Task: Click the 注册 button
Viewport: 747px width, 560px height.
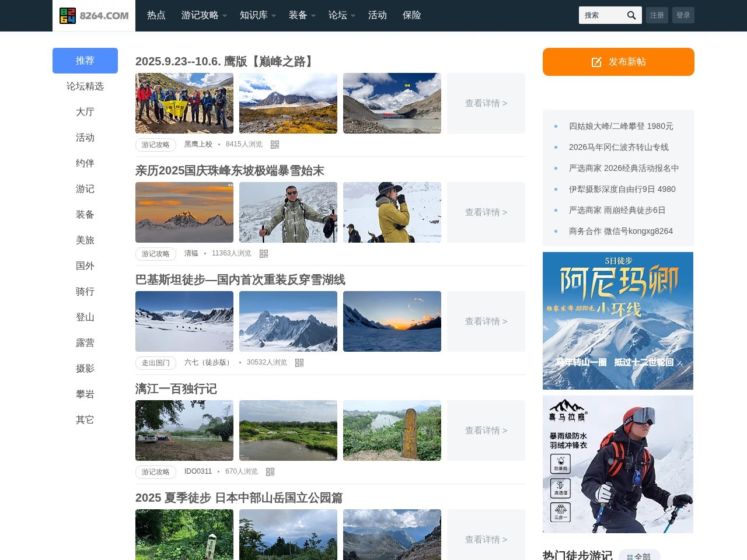Action: [x=657, y=15]
